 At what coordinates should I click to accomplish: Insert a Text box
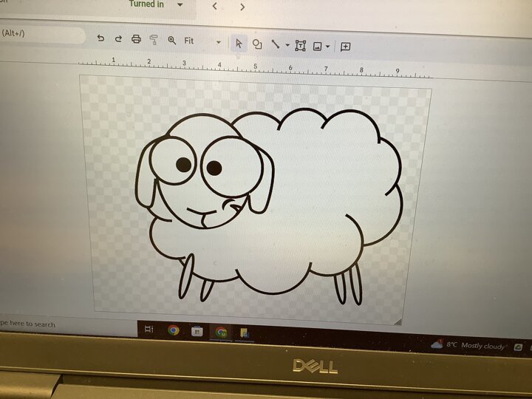tap(300, 45)
